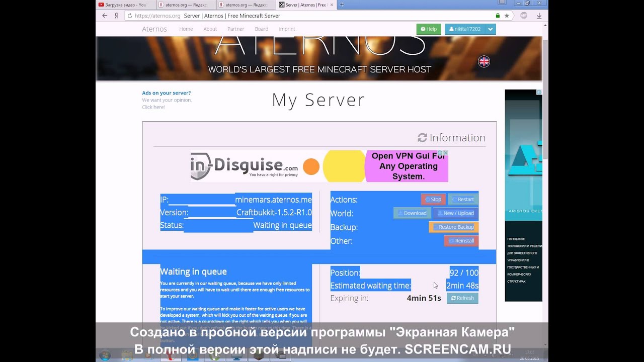This screenshot has width=644, height=362.
Task: Click the info icon on right sidebar ad
Action: 539,92
